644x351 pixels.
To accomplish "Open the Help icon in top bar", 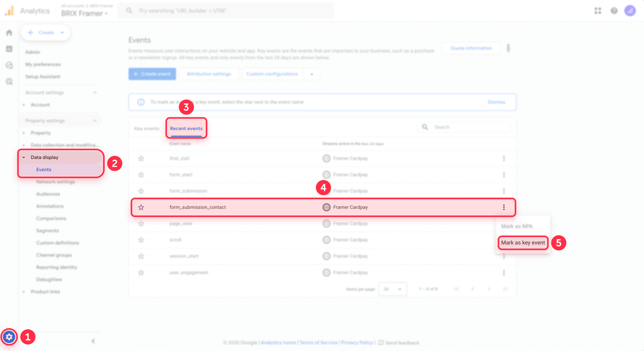I will (614, 11).
